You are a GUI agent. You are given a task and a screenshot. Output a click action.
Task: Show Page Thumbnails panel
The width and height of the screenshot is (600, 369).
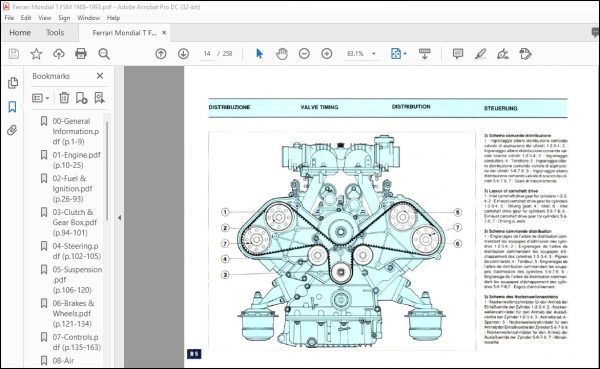tap(12, 83)
